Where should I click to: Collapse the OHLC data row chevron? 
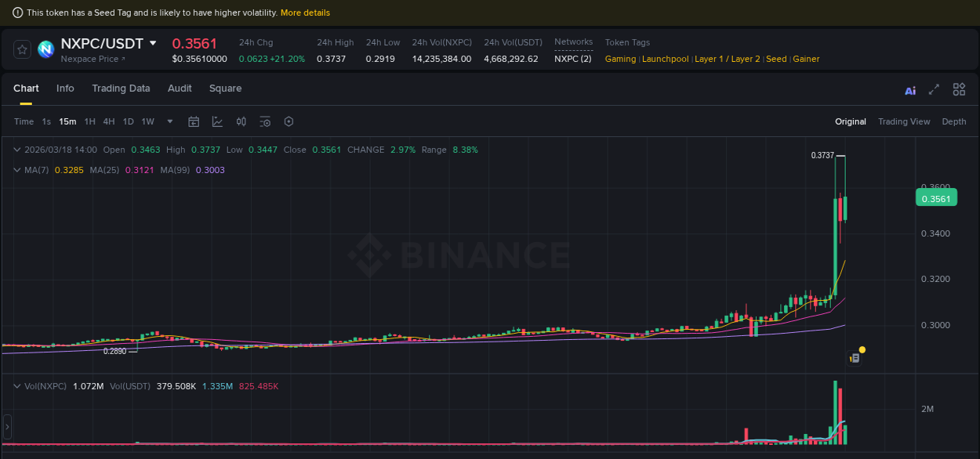(x=16, y=150)
